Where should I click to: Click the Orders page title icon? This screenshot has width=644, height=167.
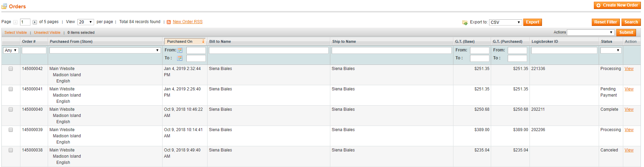pos(4,7)
